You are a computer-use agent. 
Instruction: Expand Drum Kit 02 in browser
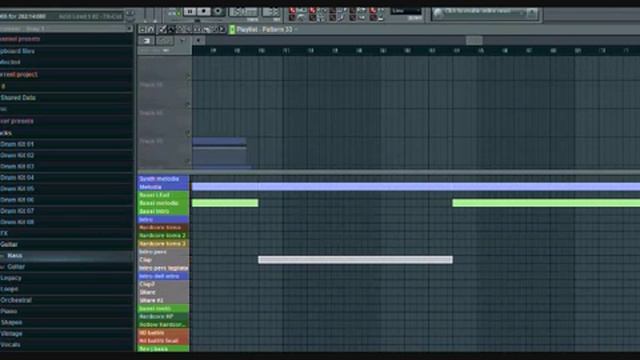click(17, 155)
